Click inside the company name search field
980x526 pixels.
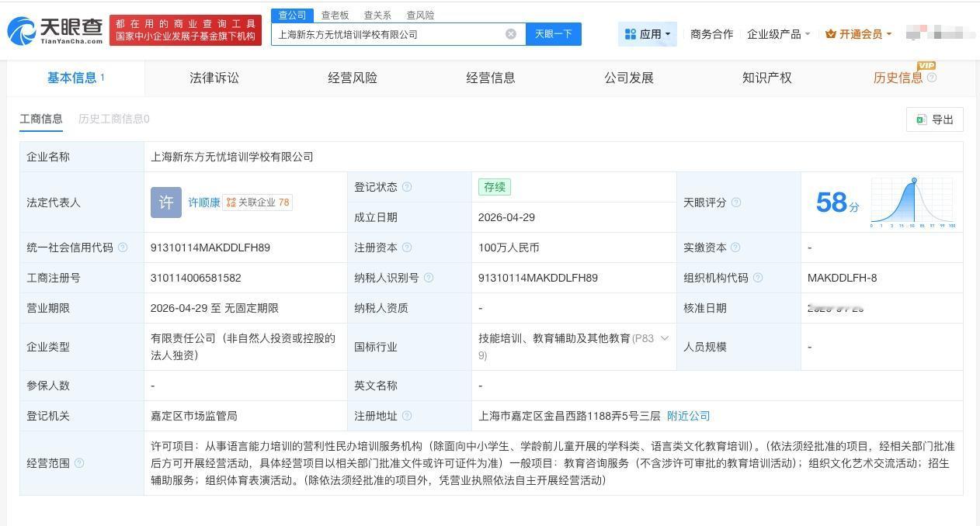(x=388, y=33)
